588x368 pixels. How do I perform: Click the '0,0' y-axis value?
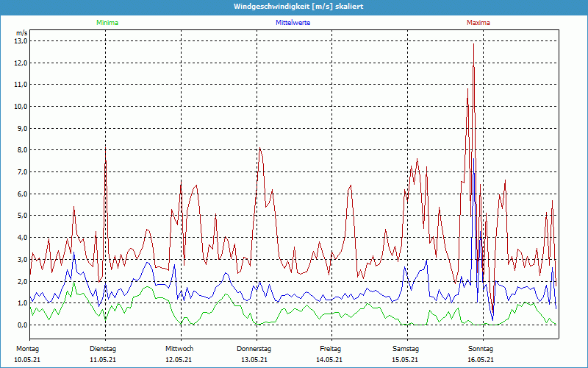22,325
